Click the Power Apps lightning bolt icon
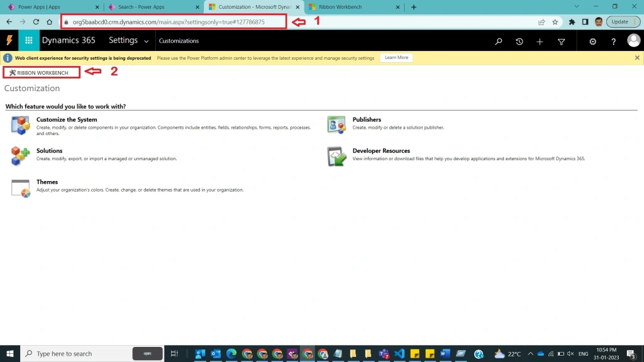The height and width of the screenshot is (362, 644). pyautogui.click(x=9, y=41)
